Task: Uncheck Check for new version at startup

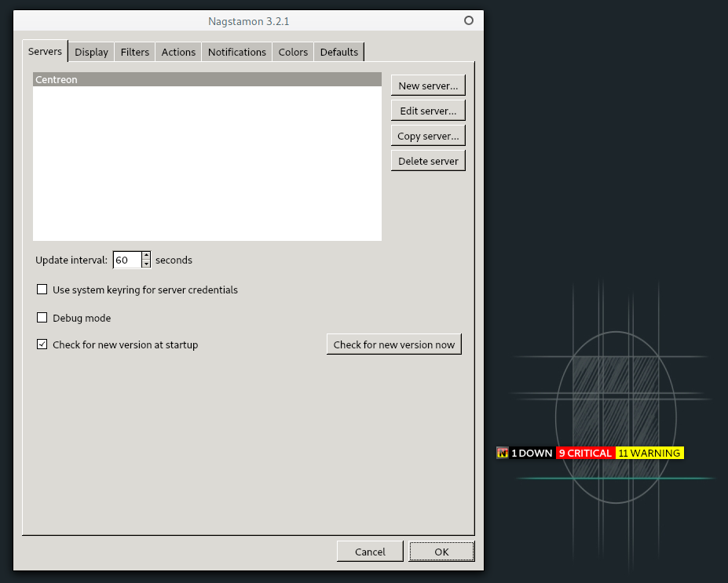Action: pos(42,344)
